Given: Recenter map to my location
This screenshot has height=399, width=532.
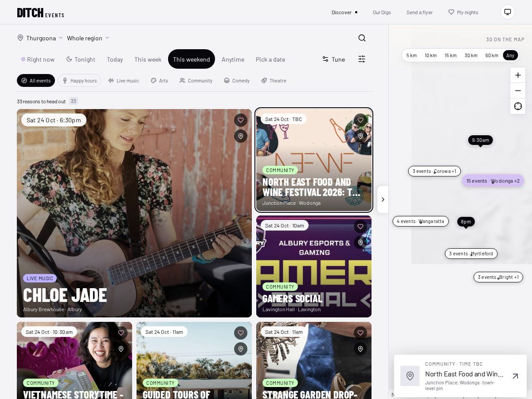Looking at the screenshot, I should pyautogui.click(x=518, y=106).
